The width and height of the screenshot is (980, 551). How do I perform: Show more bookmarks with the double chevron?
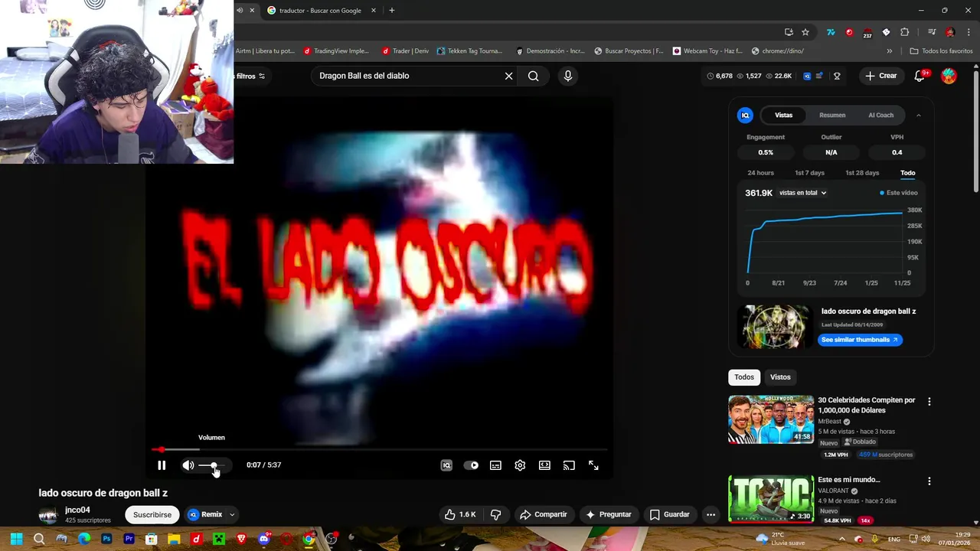point(889,51)
